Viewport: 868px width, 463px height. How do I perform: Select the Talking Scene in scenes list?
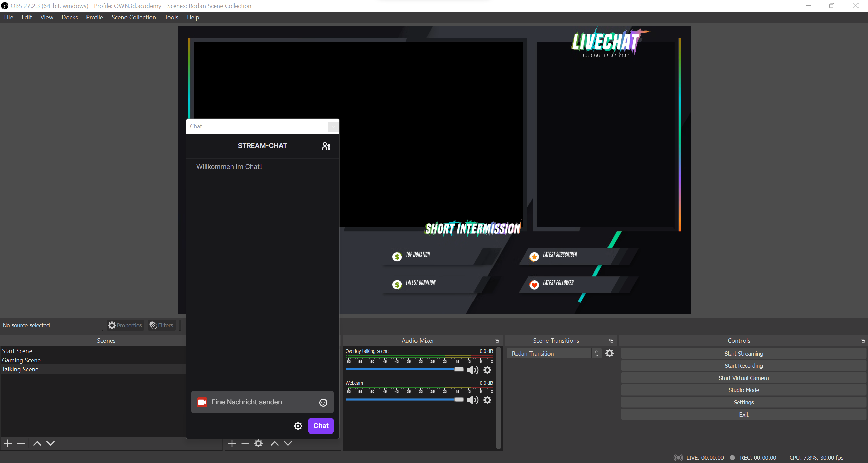coord(20,369)
